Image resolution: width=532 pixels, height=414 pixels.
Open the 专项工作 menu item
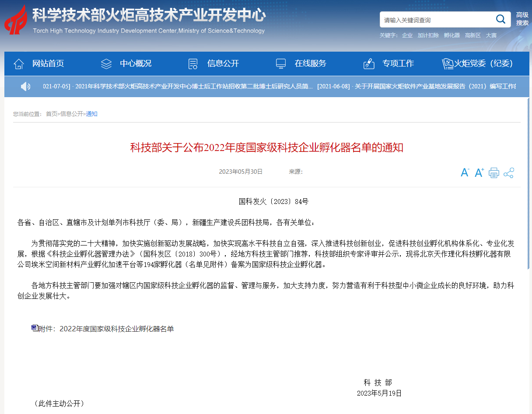coord(398,63)
